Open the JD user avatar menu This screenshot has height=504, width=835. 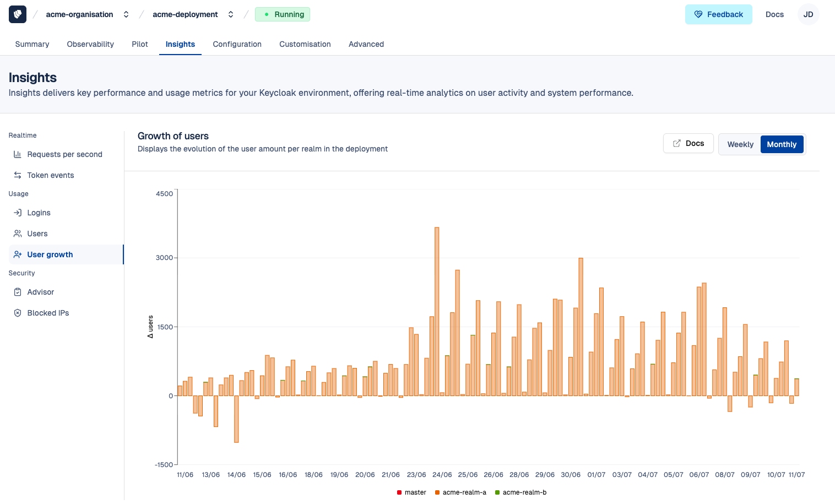pyautogui.click(x=808, y=15)
